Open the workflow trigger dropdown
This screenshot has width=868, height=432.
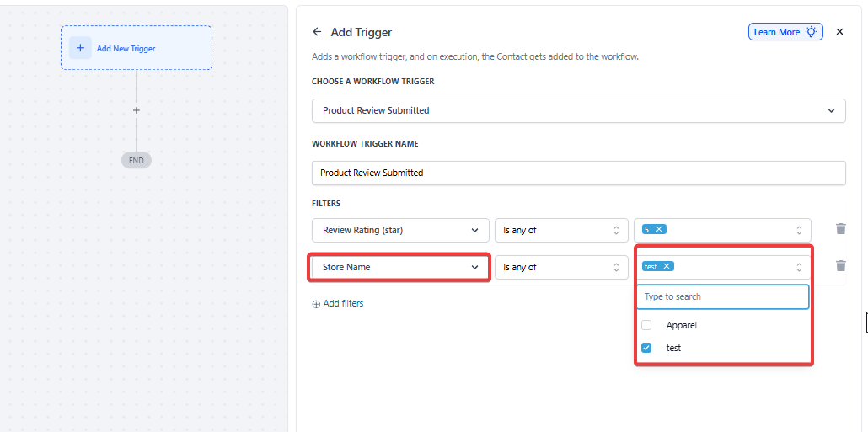pos(578,110)
